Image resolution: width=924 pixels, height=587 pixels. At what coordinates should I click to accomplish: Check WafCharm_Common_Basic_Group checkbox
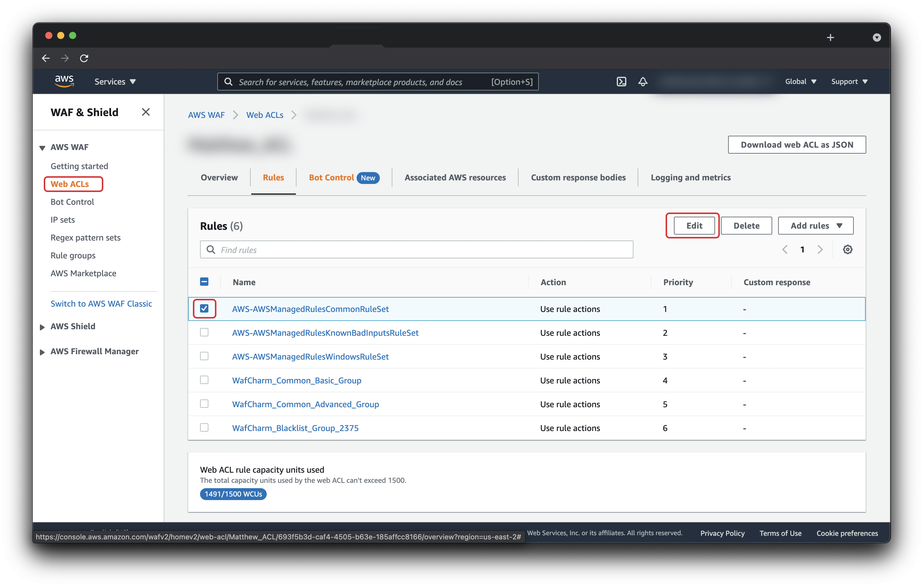pyautogui.click(x=204, y=380)
